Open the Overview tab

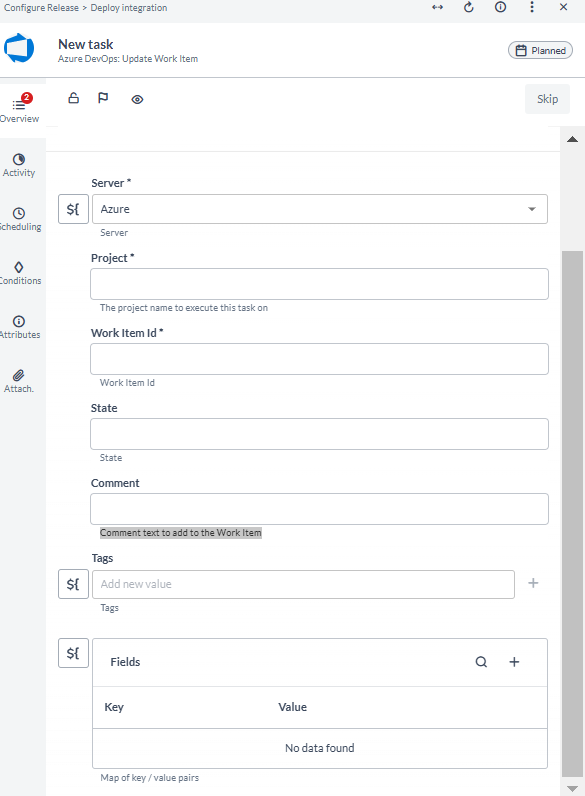tap(19, 108)
